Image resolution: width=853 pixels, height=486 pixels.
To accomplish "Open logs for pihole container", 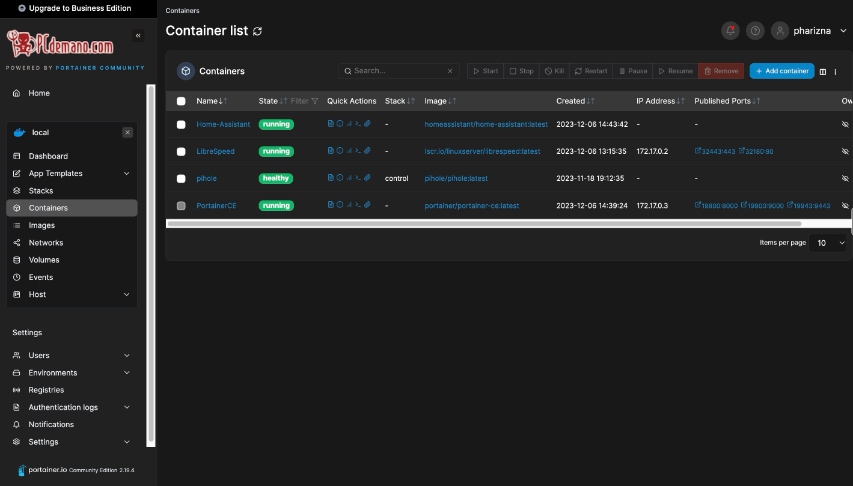I will tap(330, 178).
